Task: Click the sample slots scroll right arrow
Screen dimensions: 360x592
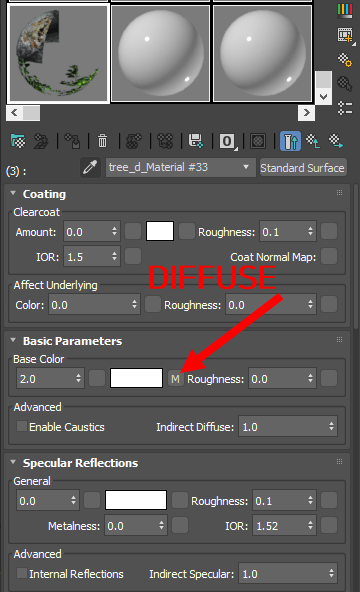Action: click(306, 113)
